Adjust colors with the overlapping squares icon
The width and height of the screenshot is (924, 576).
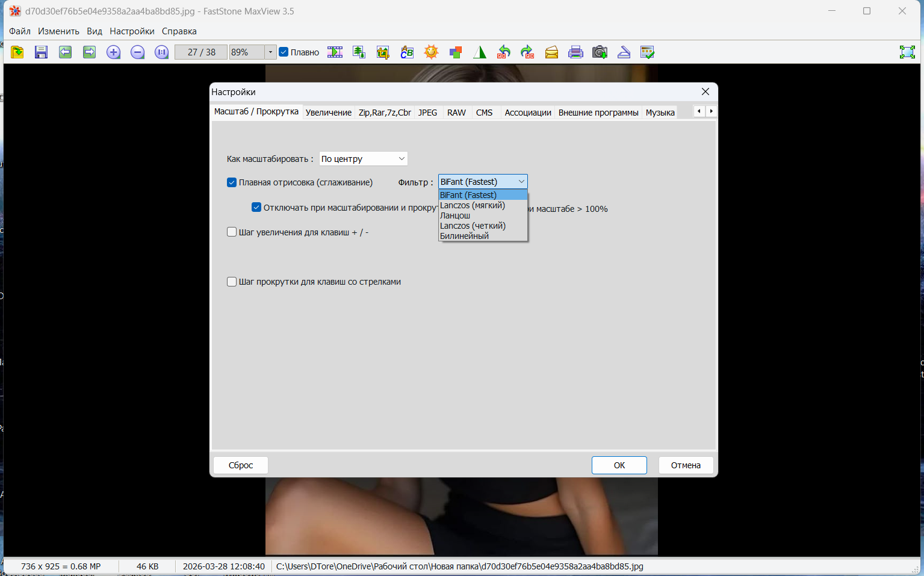455,52
